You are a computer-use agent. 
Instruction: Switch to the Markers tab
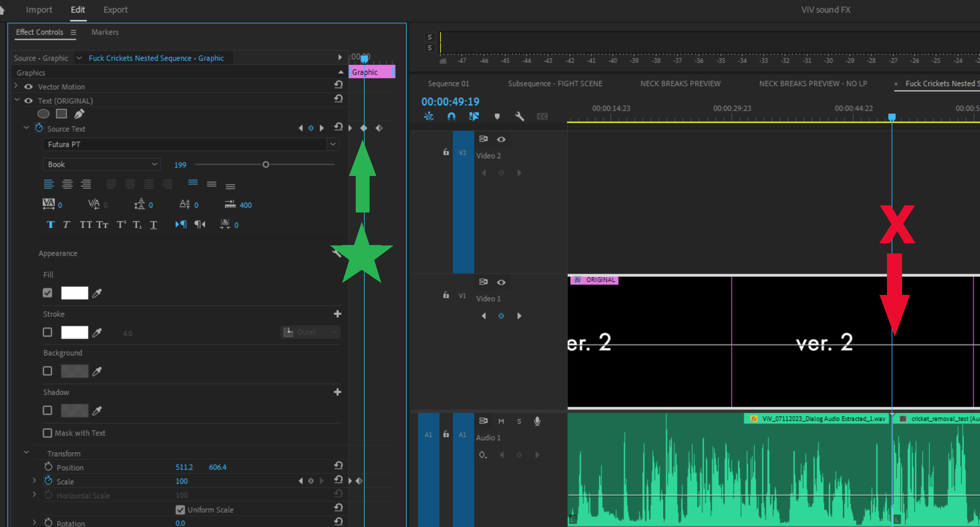pos(105,32)
